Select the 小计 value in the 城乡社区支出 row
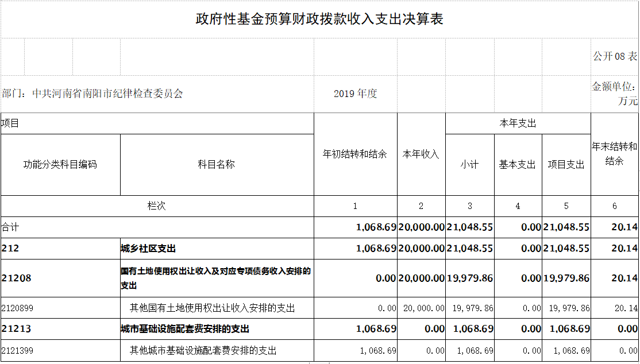Screen dimensions: 640x364 pos(470,249)
